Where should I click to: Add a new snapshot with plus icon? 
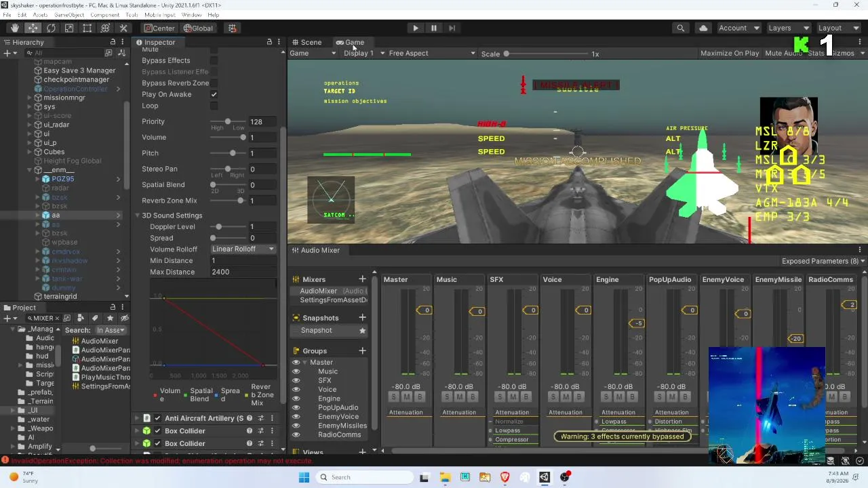tap(362, 317)
